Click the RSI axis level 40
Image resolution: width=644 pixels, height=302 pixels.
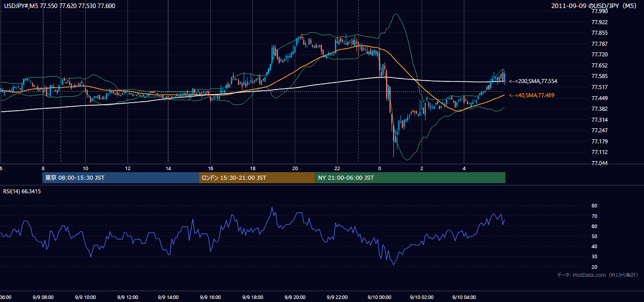(594, 246)
